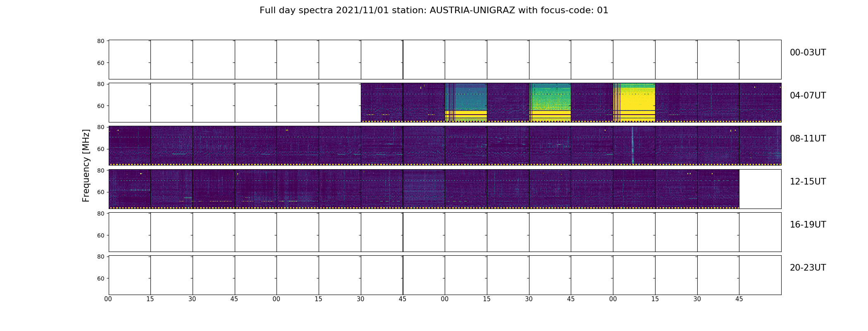This screenshot has height=331, width=868.
Task: Select the "12-15UT" row label
Action: 808,182
